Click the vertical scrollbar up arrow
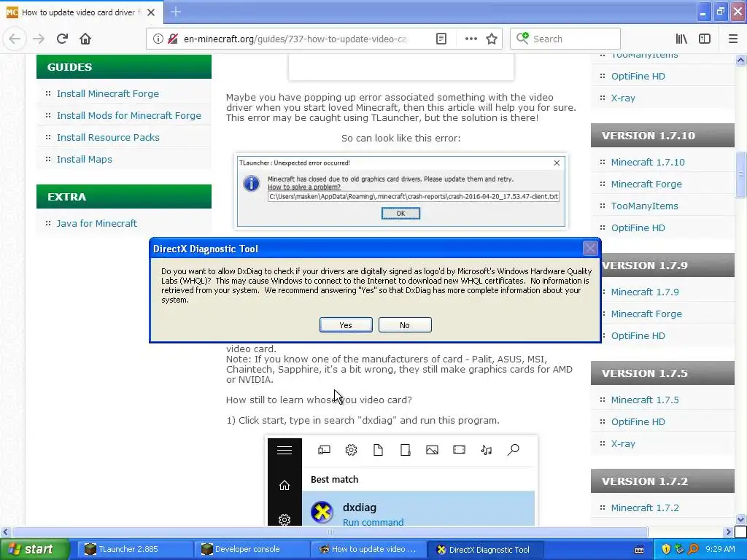 [x=740, y=60]
